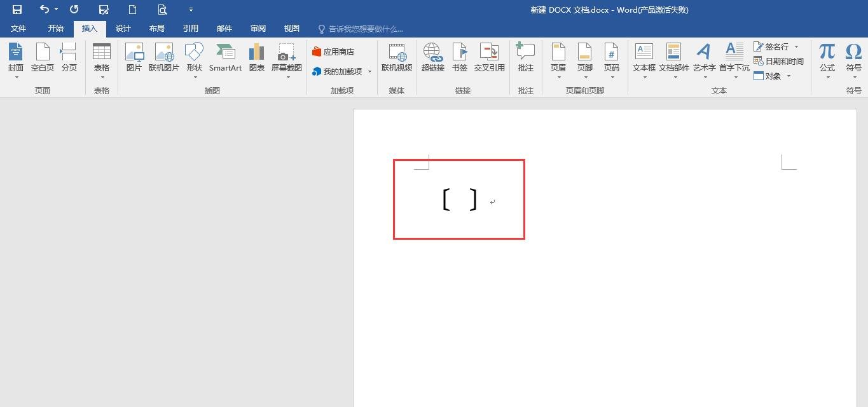Add a signature line (签名行)

772,46
